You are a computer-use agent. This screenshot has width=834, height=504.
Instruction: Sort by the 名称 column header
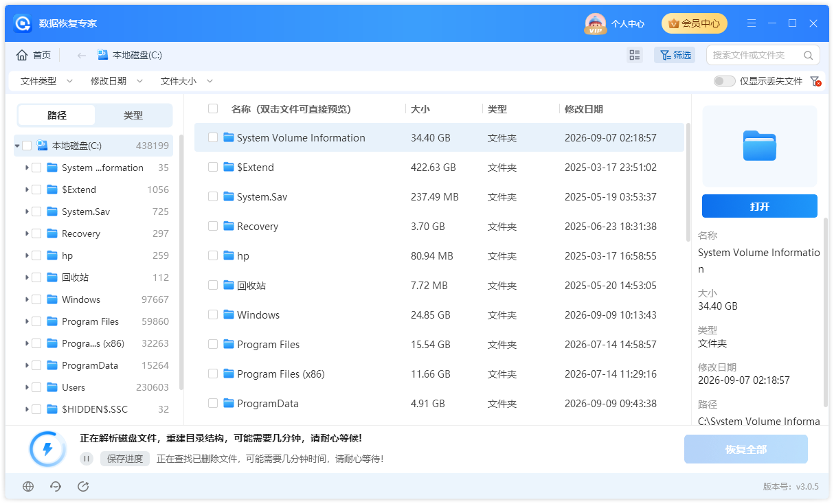pyautogui.click(x=291, y=108)
